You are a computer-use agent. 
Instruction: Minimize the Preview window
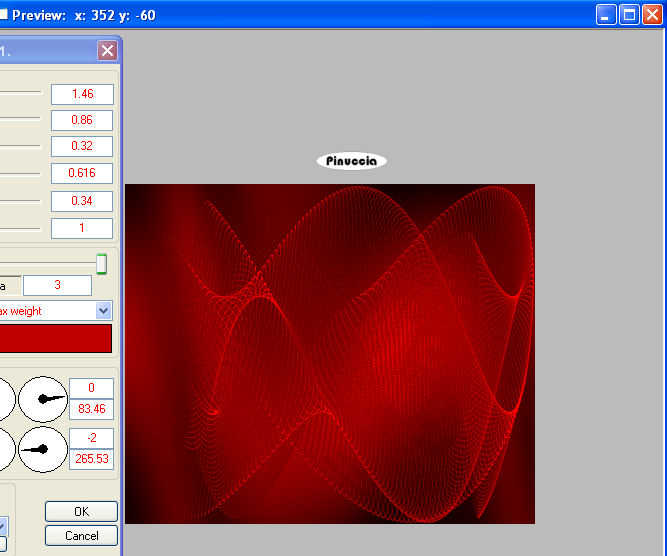[606, 15]
